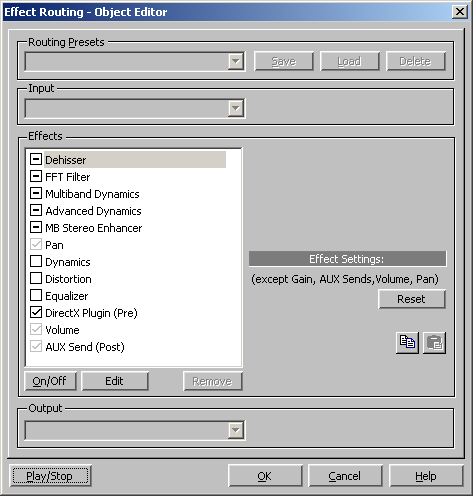
Task: Toggle the Dehisser checkbox
Action: pyautogui.click(x=36, y=159)
